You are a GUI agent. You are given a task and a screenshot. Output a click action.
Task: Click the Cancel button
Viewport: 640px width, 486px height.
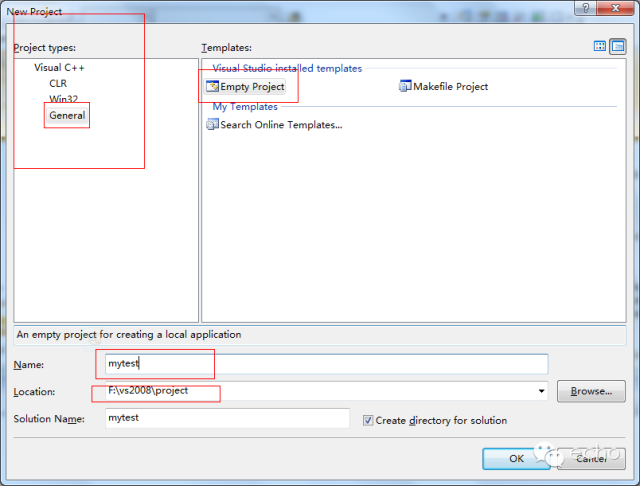[591, 459]
